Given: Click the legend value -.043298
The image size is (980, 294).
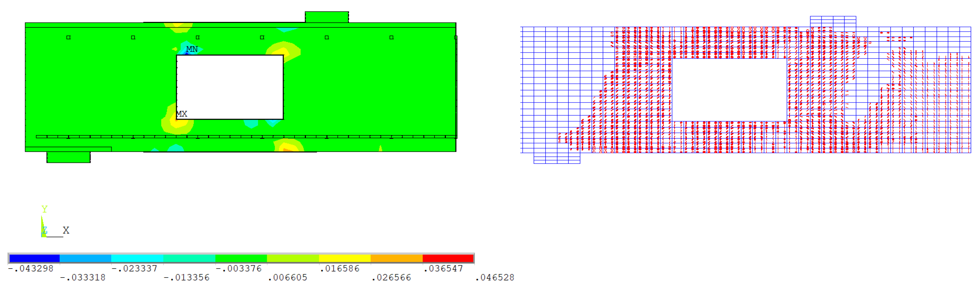Looking at the screenshot, I should [31, 269].
